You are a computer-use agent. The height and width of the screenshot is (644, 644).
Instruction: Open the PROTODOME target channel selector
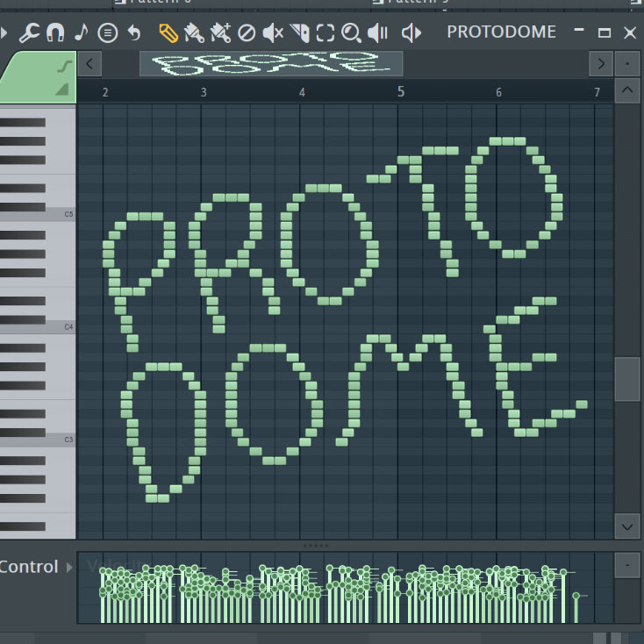click(x=501, y=32)
